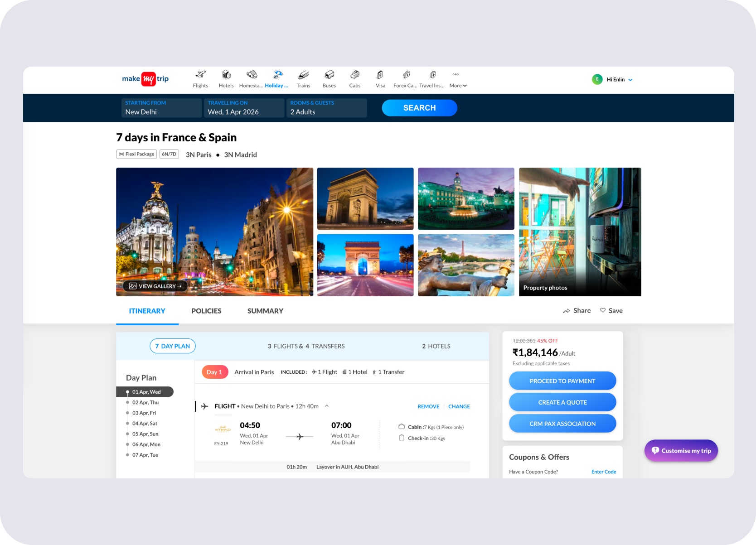Screen dimensions: 756x545
Task: Click CRM PAX ASSOCIATION button
Action: (562, 424)
